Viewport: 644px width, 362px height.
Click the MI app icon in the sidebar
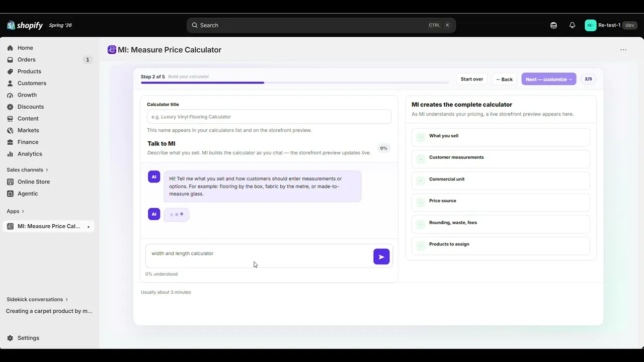[x=10, y=226]
